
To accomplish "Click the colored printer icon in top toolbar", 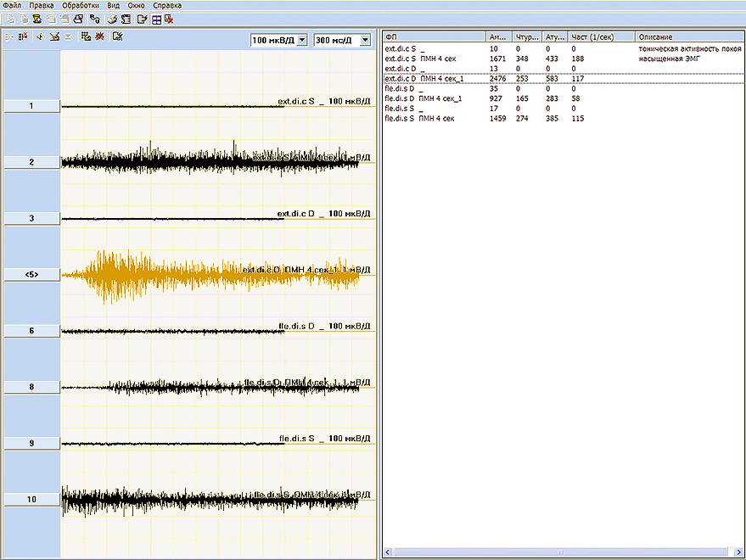I will 112,20.
